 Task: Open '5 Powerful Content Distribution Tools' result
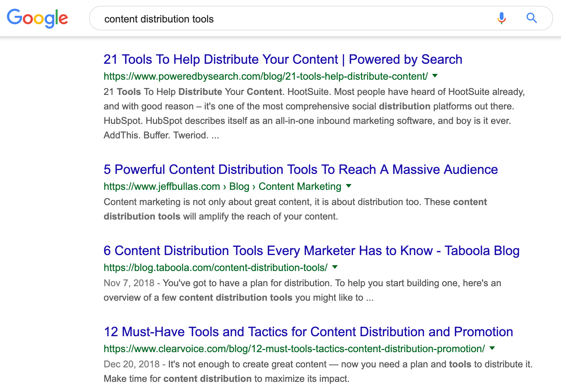point(300,170)
